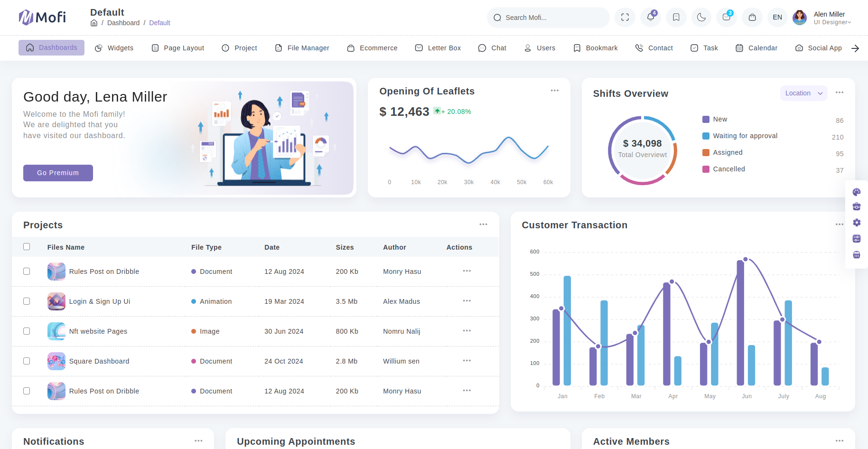Expand the Location dropdown in Shifts Overview
The image size is (868, 449).
[x=803, y=94]
